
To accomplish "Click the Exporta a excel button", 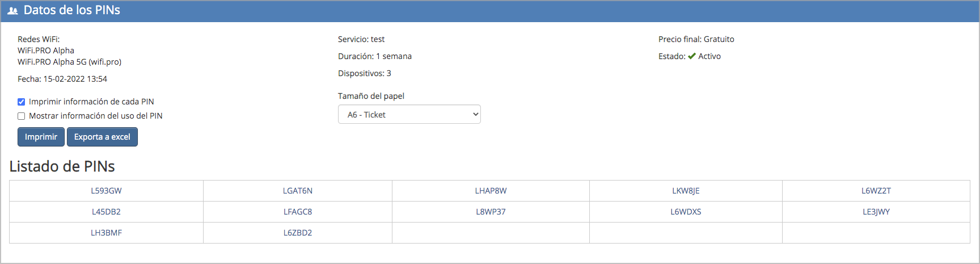I will pos(102,137).
